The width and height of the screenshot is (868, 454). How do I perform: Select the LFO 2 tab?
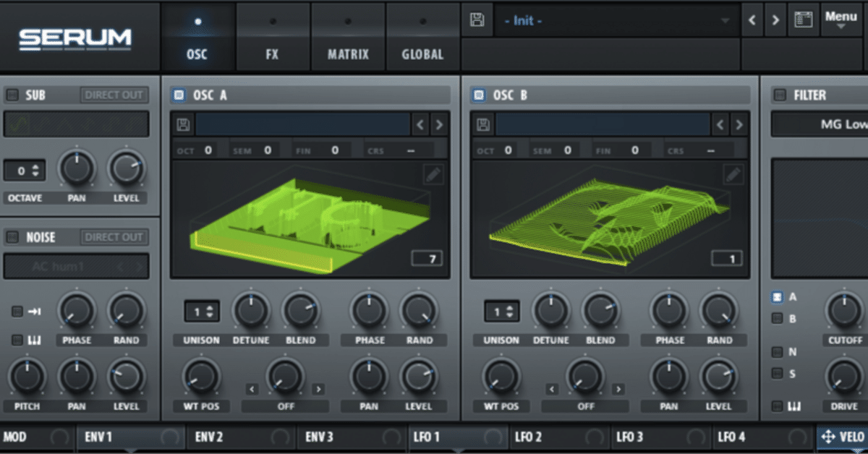coord(558,437)
